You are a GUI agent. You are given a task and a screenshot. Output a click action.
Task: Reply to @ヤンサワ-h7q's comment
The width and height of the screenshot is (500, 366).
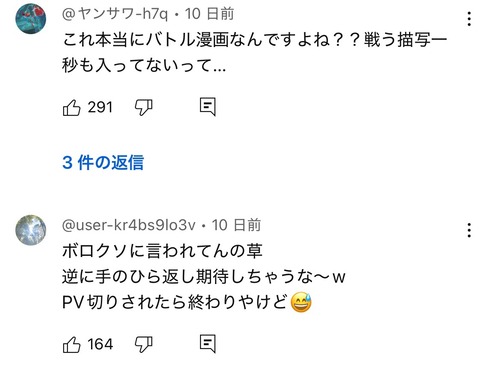point(208,107)
